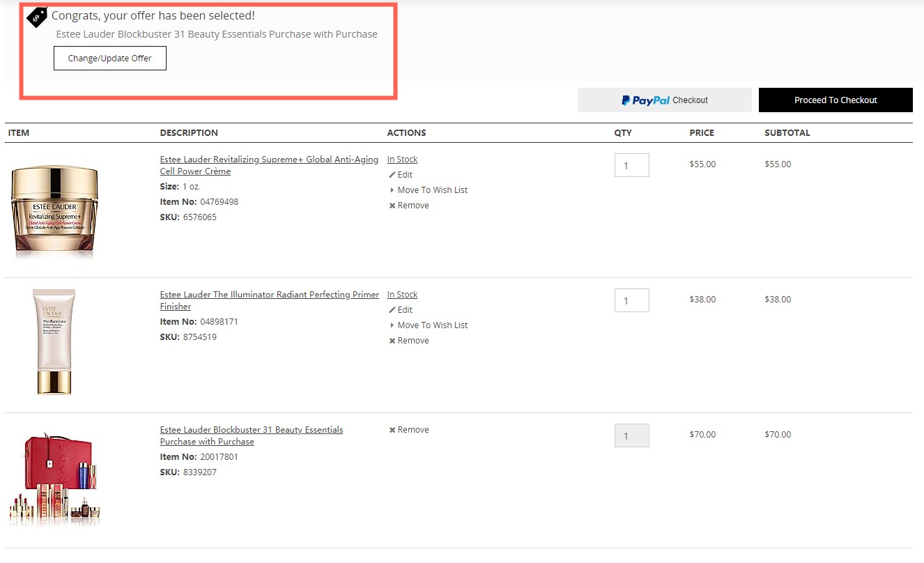The width and height of the screenshot is (924, 563).
Task: Click Congrats offer selected message
Action: click(x=153, y=15)
